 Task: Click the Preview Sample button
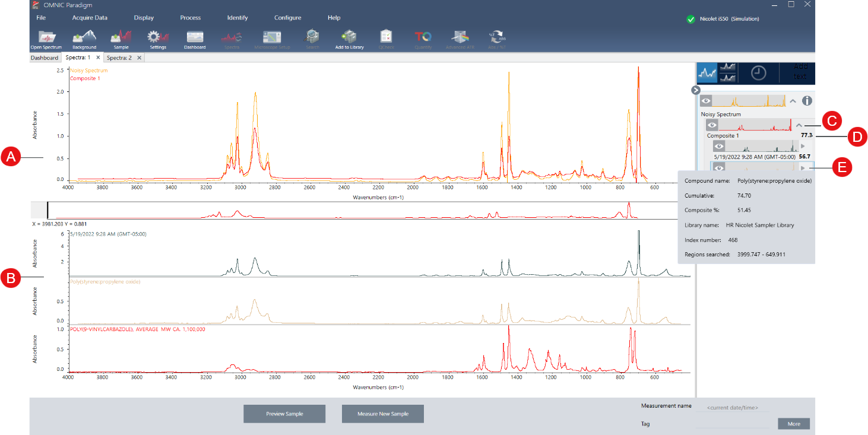pos(284,414)
